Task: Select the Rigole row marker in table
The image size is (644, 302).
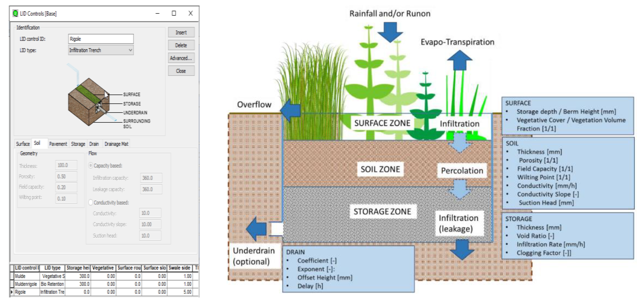Action: tap(12, 292)
